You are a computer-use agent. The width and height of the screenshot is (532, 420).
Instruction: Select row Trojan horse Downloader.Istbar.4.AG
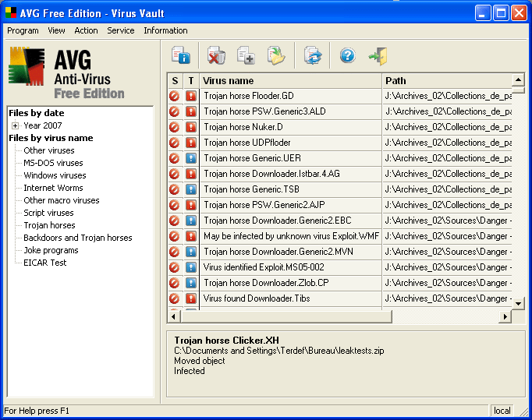pos(339,174)
